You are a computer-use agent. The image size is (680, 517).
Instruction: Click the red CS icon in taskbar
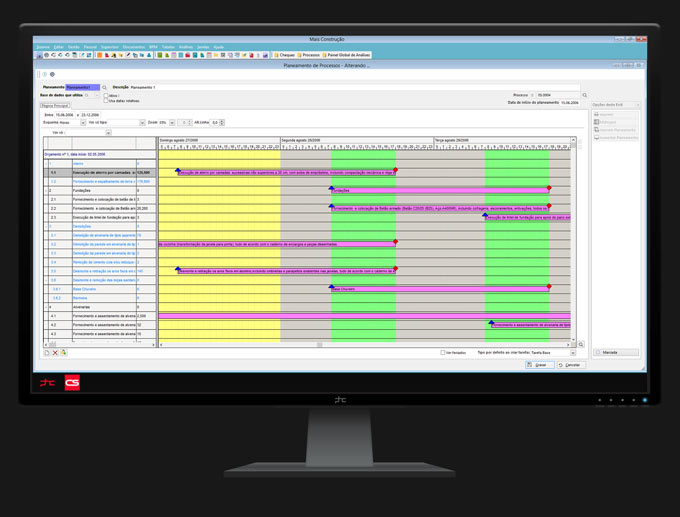tap(72, 382)
